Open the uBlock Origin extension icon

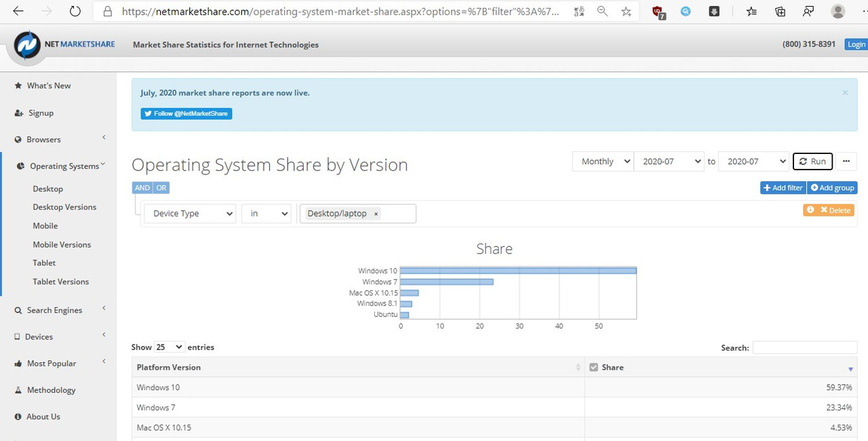click(x=658, y=12)
